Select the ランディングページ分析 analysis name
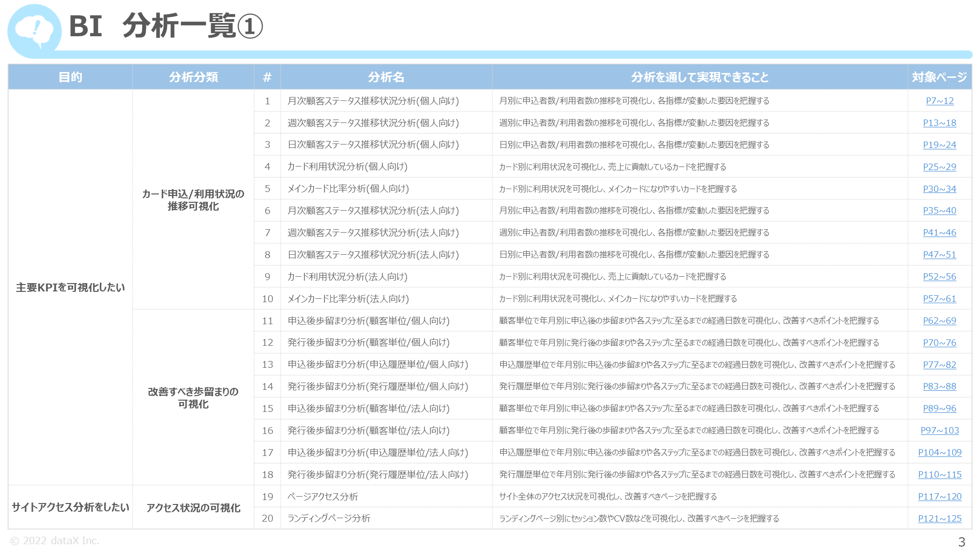The image size is (980, 551). [329, 519]
